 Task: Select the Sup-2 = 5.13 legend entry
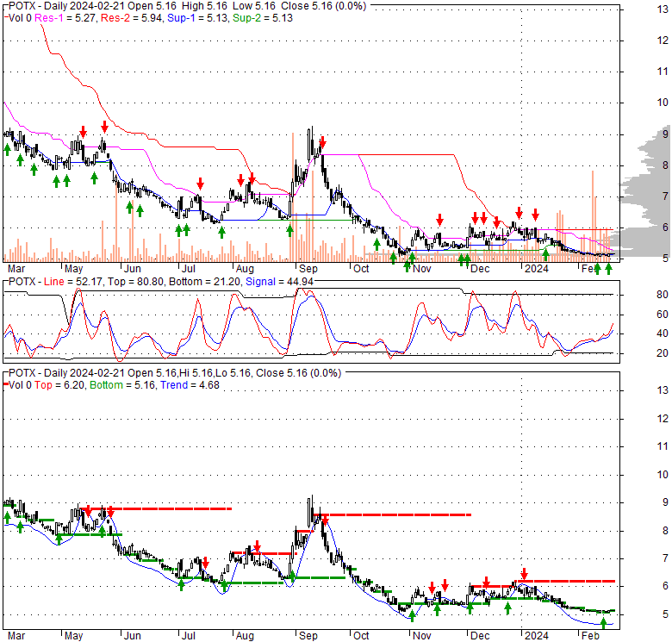(263, 18)
